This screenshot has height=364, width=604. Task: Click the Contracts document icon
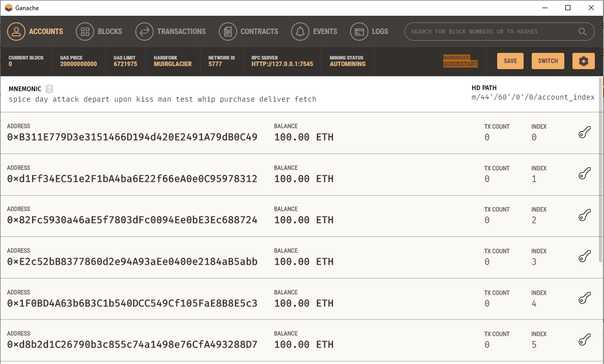[x=227, y=32]
